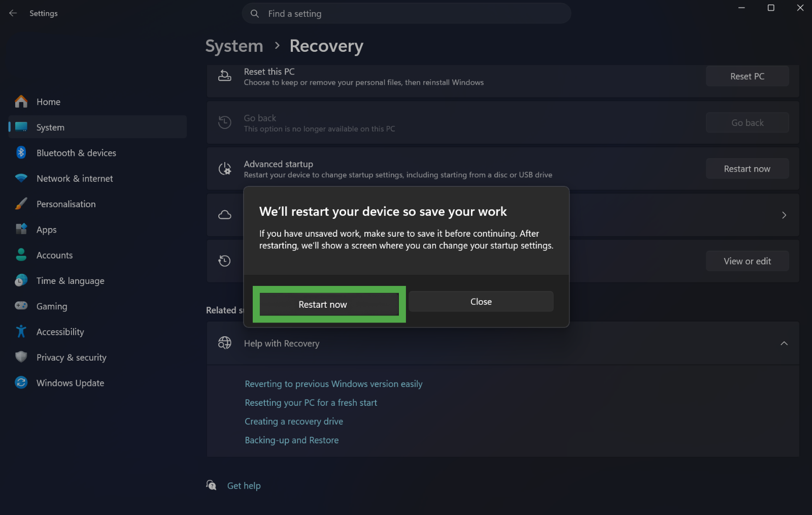Click the Reset this PC icon

tap(225, 76)
